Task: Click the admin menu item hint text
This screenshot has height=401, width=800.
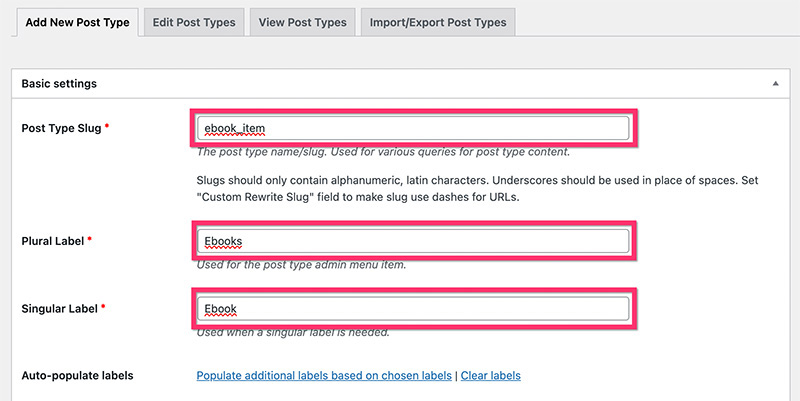Action: coord(302,265)
